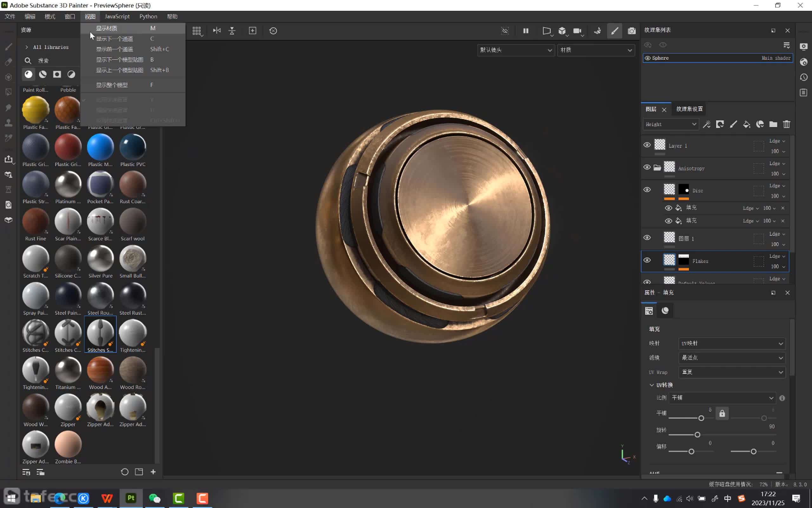
Task: Select the Anisotropy folder layer name
Action: tap(691, 168)
